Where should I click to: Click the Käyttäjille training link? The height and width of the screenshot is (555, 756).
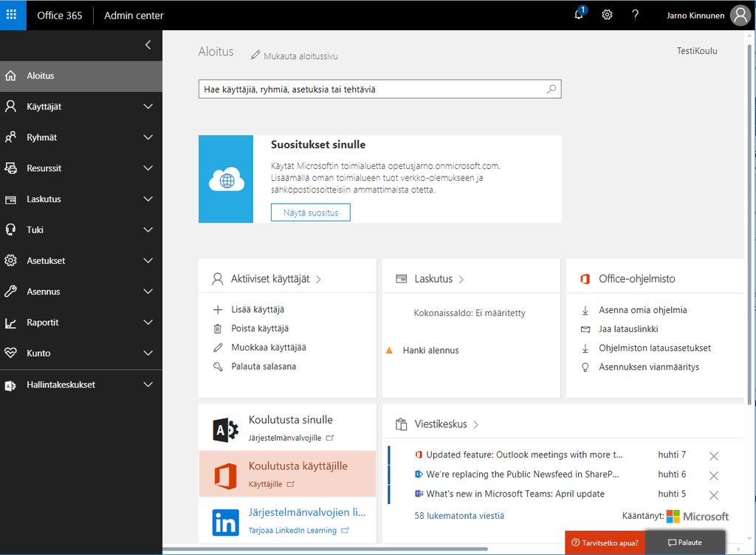[265, 484]
